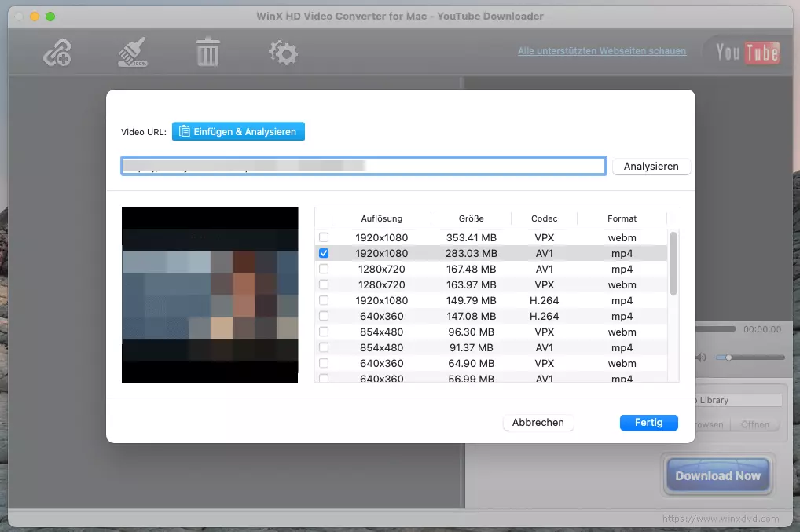The width and height of the screenshot is (800, 532).
Task: Click the format list scrollbar
Action: 673,264
